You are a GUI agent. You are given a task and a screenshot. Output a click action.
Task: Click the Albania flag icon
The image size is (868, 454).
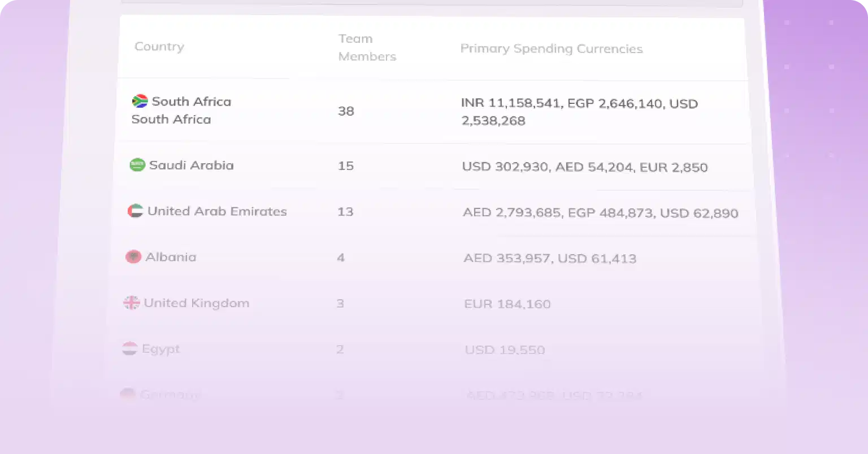tap(133, 257)
